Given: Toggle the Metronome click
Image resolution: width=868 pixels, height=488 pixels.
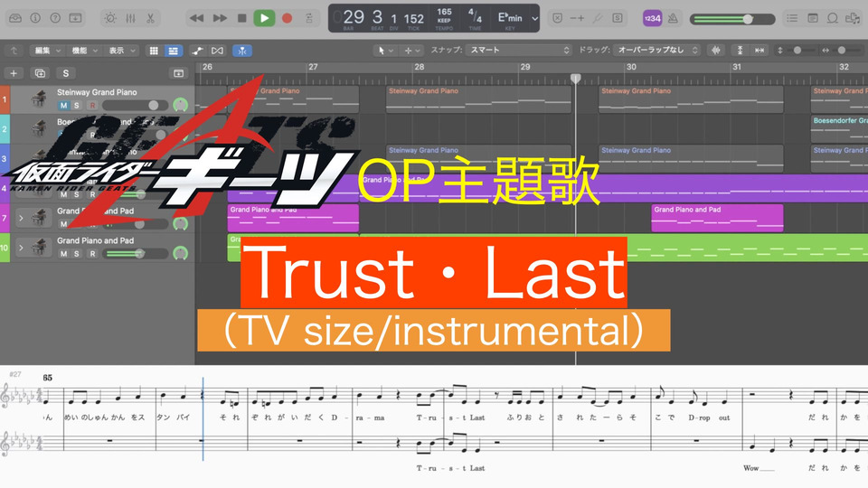Looking at the screenshot, I should (673, 18).
